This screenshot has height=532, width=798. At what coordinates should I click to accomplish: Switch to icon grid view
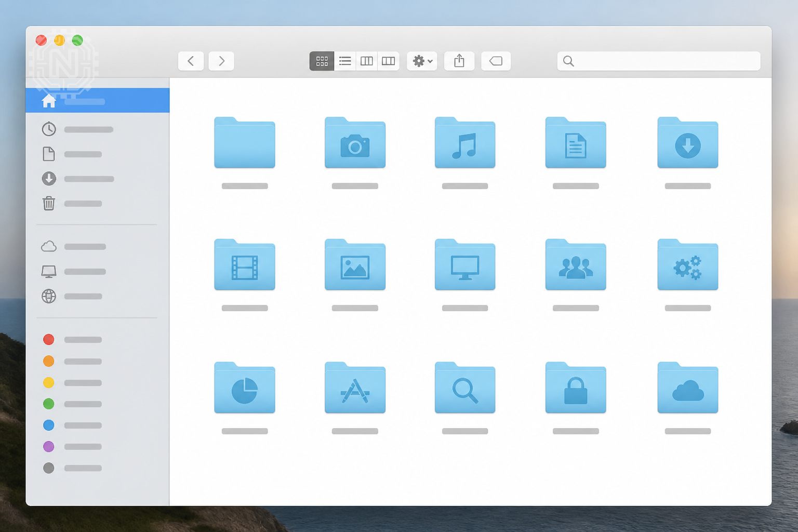click(x=322, y=61)
